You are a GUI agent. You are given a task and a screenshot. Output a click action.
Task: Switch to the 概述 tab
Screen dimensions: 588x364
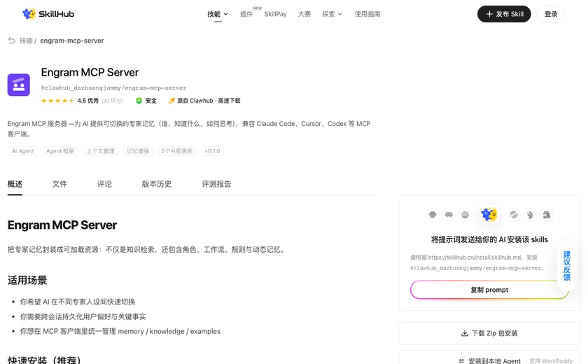pyautogui.click(x=15, y=184)
